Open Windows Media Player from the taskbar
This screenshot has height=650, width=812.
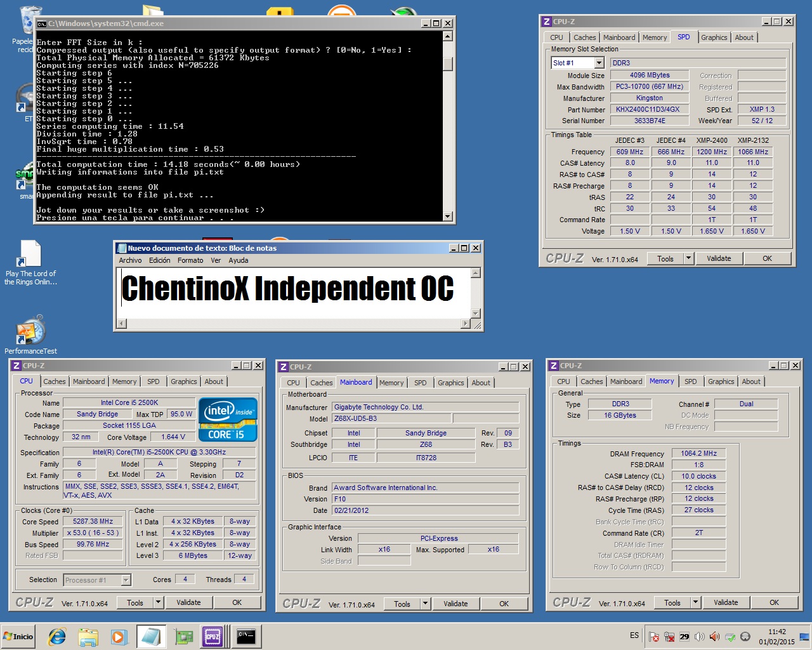tap(119, 636)
